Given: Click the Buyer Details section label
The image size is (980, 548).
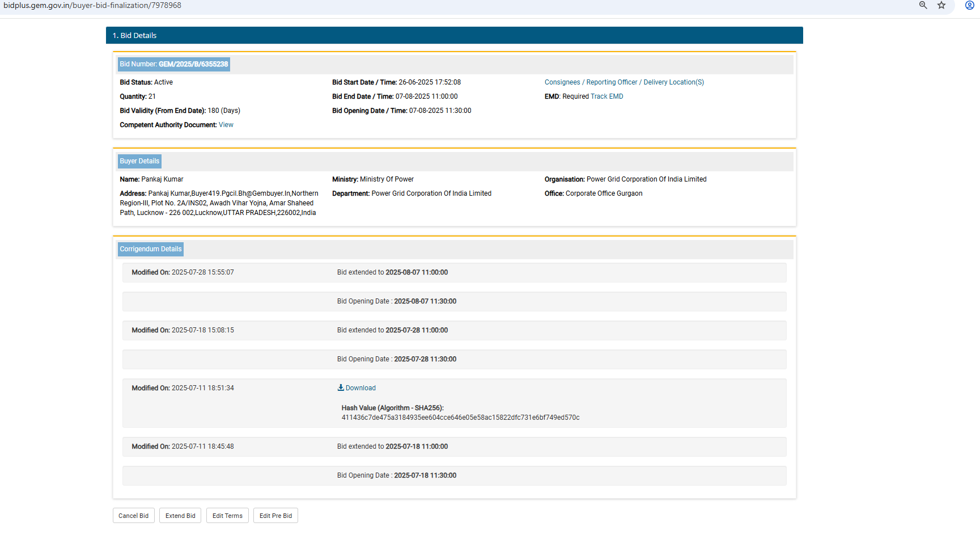Looking at the screenshot, I should [x=139, y=161].
